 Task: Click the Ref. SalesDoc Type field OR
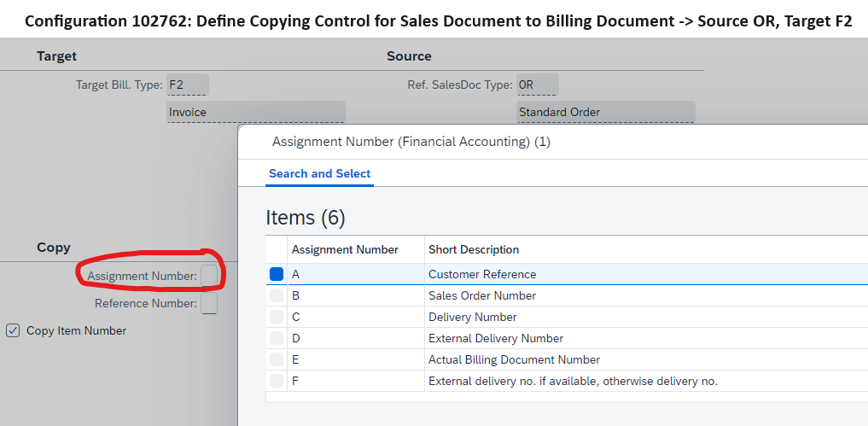pos(537,85)
